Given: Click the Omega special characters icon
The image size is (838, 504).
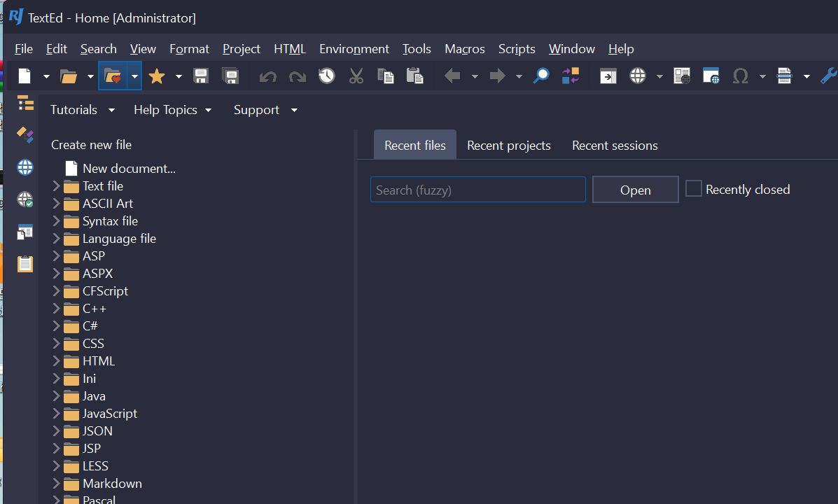Looking at the screenshot, I should (x=740, y=76).
